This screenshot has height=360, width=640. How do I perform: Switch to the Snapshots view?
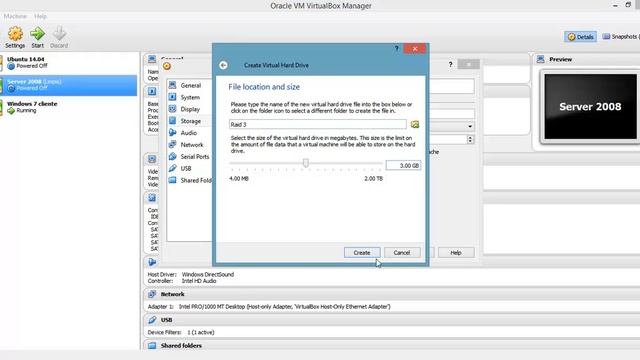point(620,37)
